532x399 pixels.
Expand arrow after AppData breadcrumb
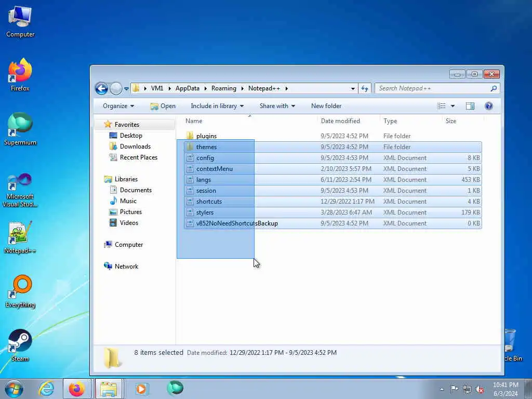coord(205,88)
